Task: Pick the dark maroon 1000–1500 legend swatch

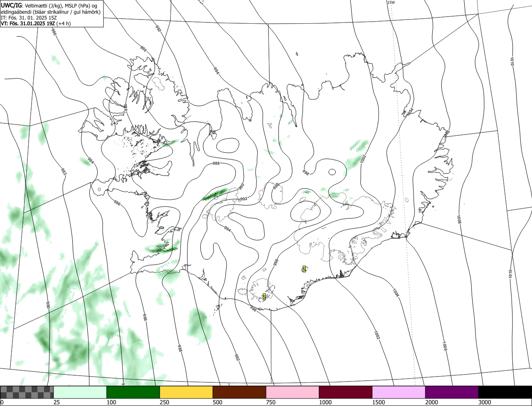Action: tap(345, 392)
